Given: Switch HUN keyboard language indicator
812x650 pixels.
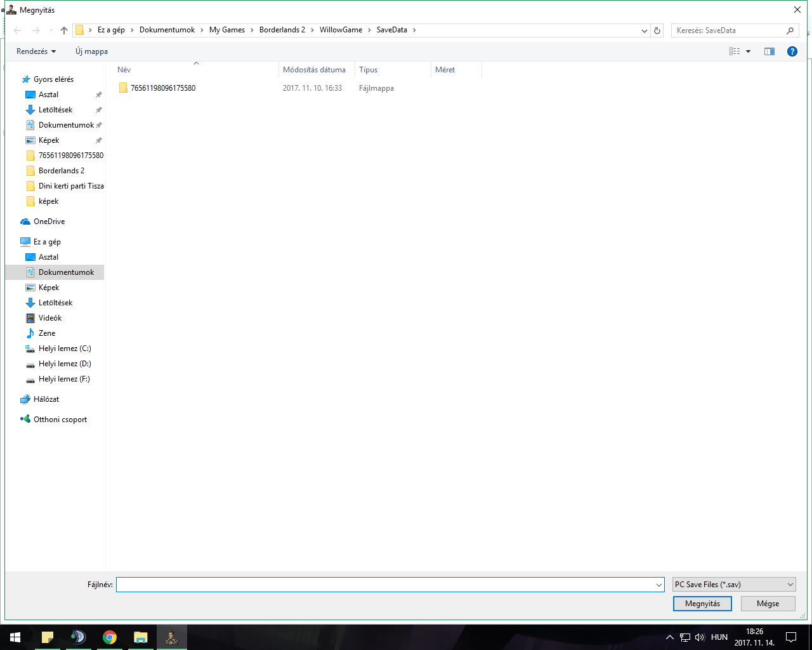Looking at the screenshot, I should [x=719, y=637].
